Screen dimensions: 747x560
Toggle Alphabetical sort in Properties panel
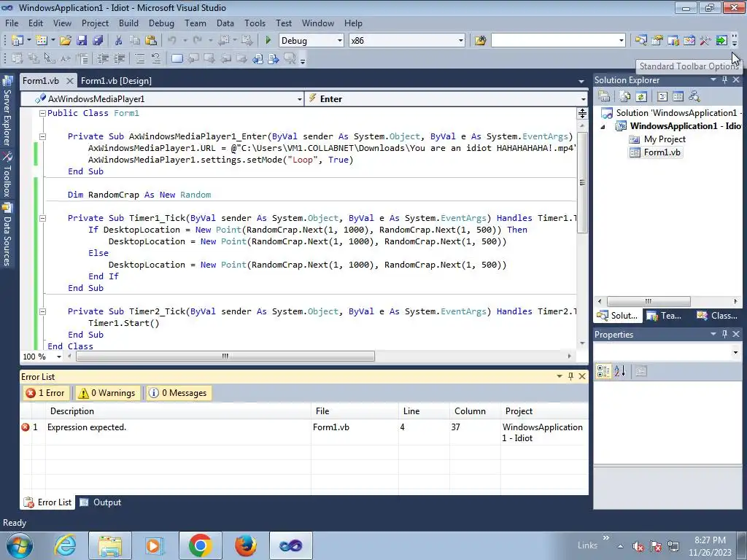pos(620,371)
